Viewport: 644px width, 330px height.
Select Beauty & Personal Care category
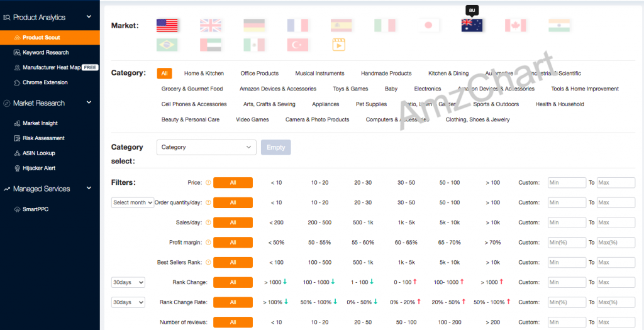click(191, 119)
